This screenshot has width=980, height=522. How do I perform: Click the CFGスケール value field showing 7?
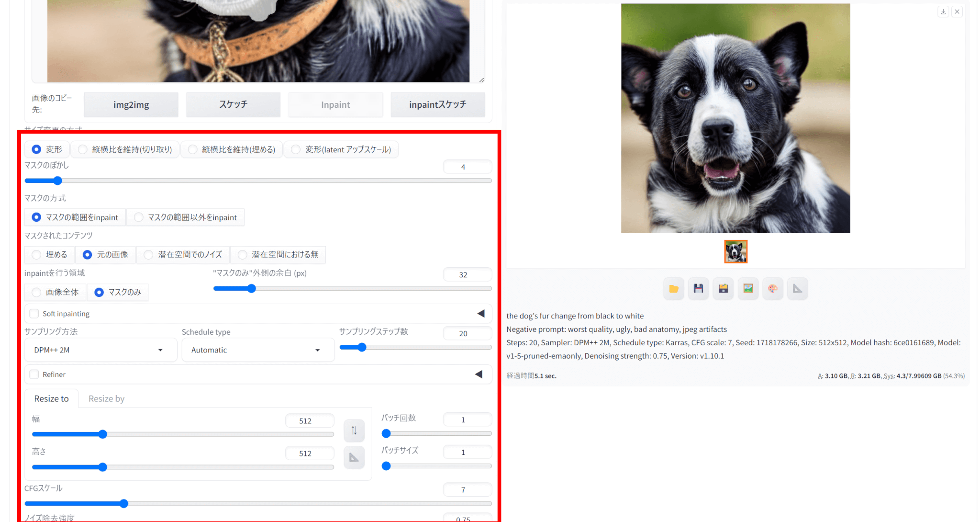[x=467, y=490]
